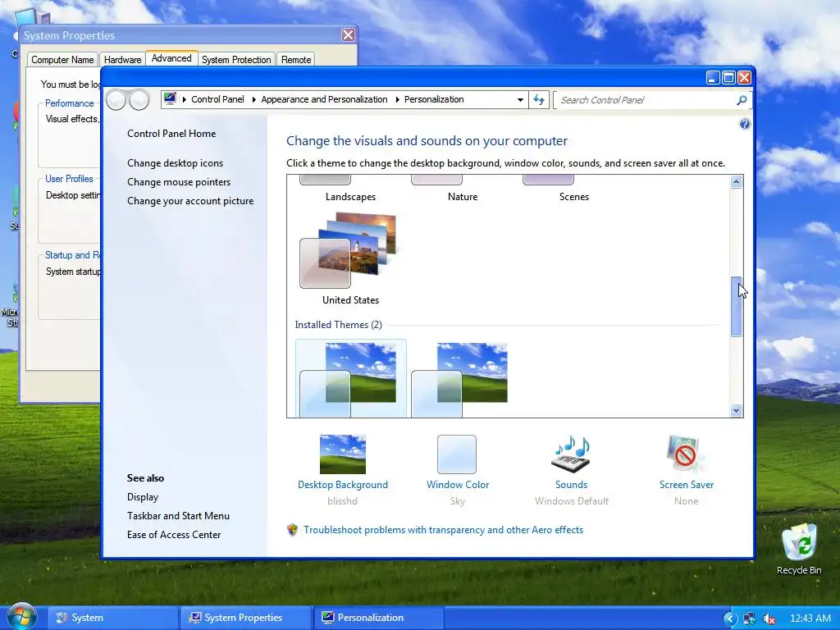Click the volume muted tray icon
The width and height of the screenshot is (840, 630).
click(769, 619)
